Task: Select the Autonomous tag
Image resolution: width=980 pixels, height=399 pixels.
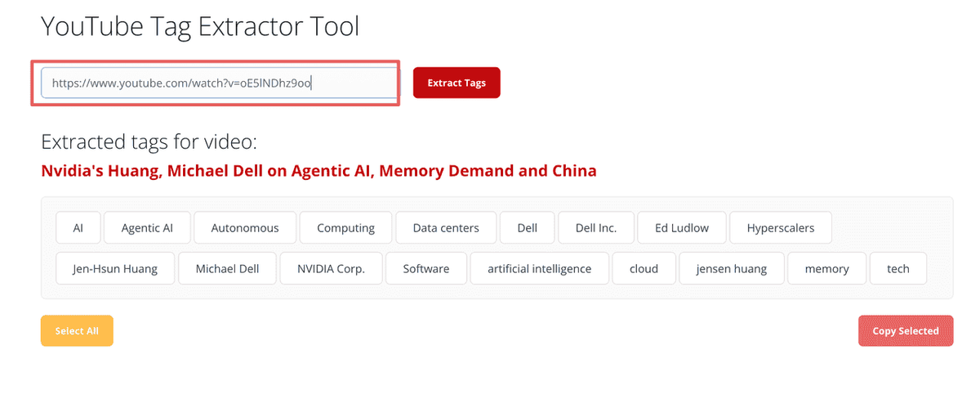Action: click(245, 227)
